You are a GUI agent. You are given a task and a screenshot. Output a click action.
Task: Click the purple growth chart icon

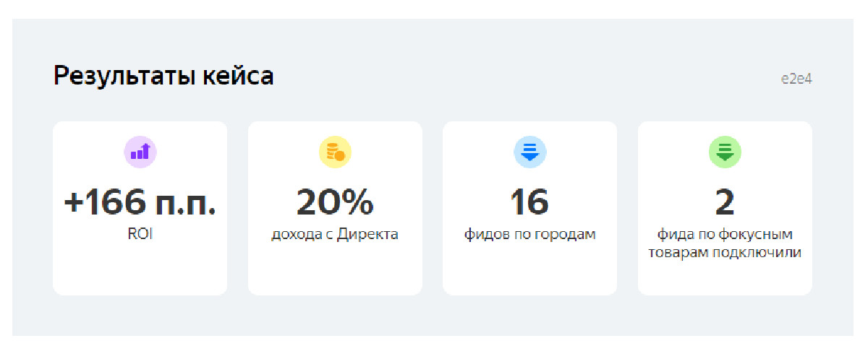coord(140,152)
